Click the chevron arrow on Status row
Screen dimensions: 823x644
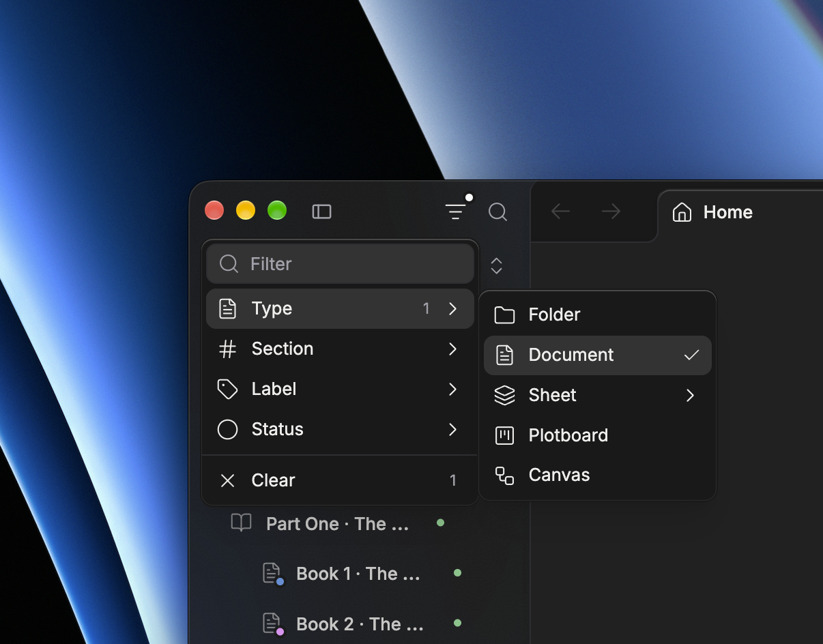pyautogui.click(x=452, y=429)
